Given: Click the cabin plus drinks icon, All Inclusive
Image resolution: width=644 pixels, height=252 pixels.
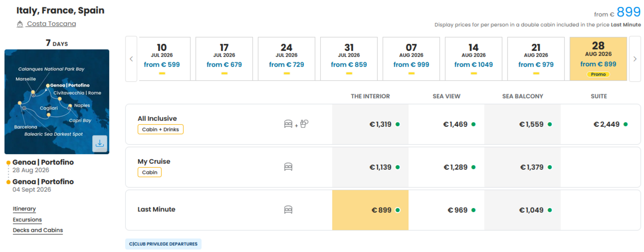Looking at the screenshot, I should click(296, 124).
